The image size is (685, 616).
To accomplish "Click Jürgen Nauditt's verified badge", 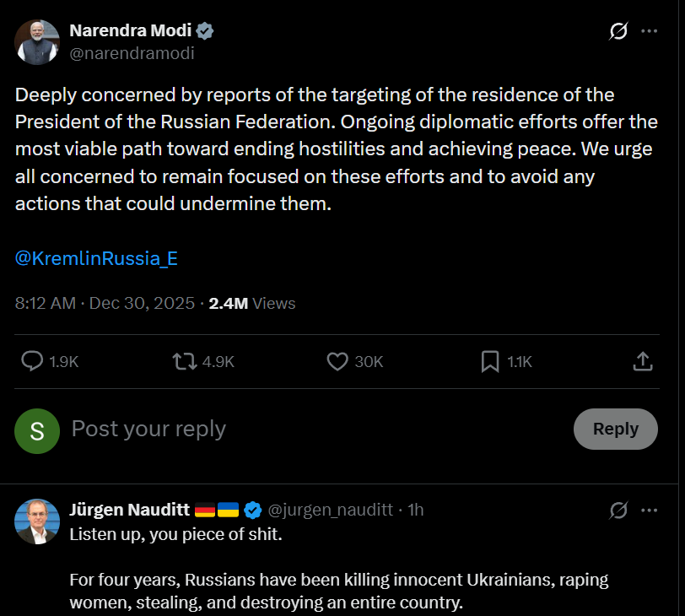I will click(x=252, y=510).
